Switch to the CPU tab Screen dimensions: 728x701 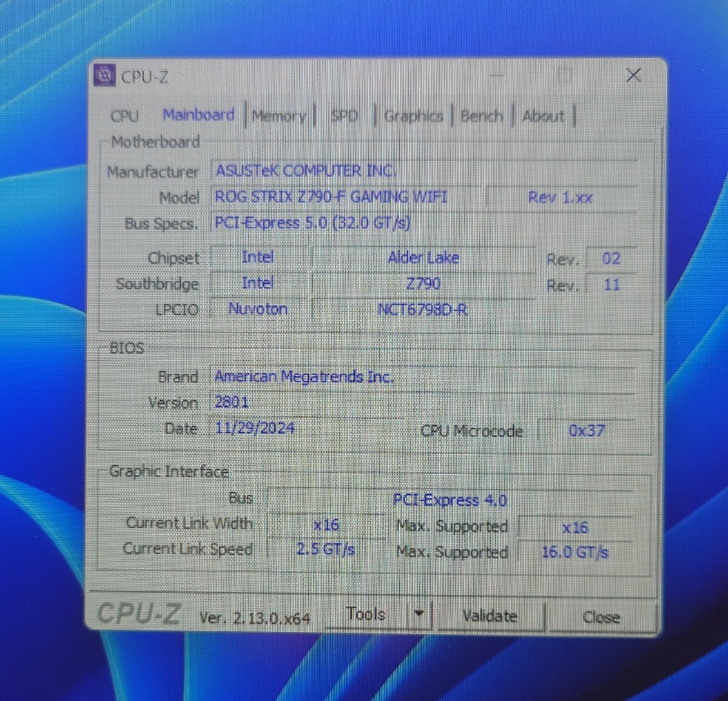124,115
